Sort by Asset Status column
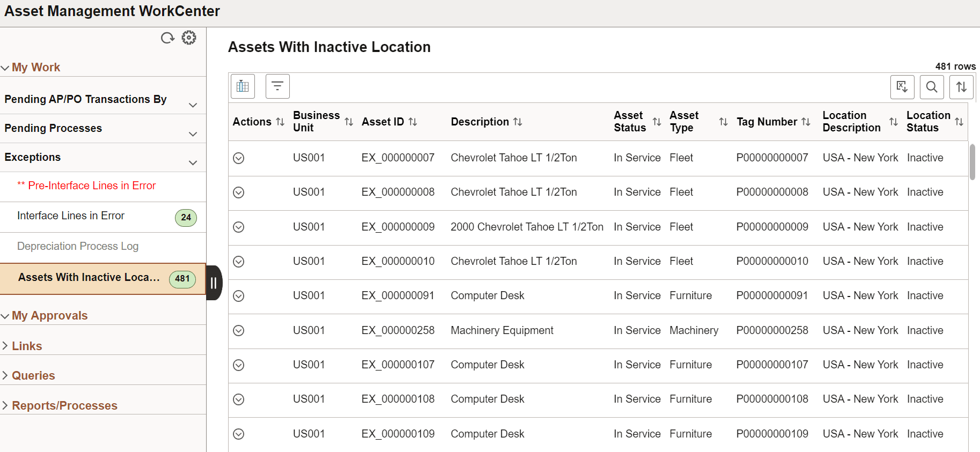Screen dimensions: 980x452 point(657,122)
